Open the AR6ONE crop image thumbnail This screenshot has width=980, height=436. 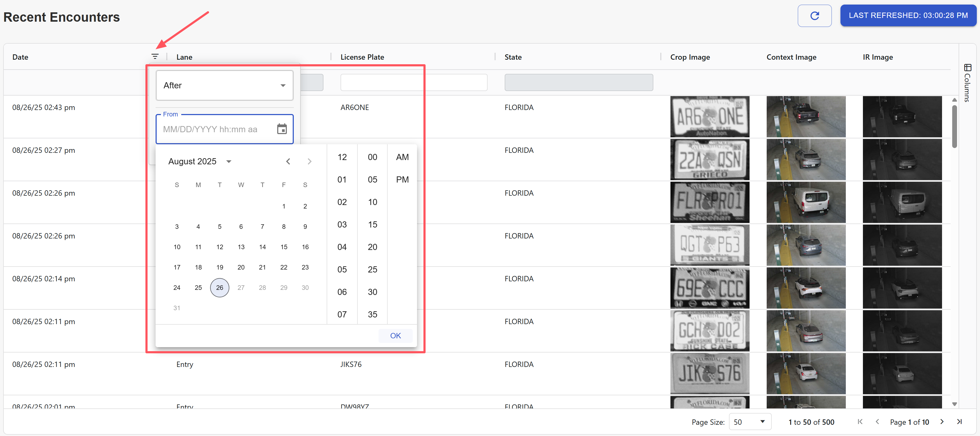(709, 116)
